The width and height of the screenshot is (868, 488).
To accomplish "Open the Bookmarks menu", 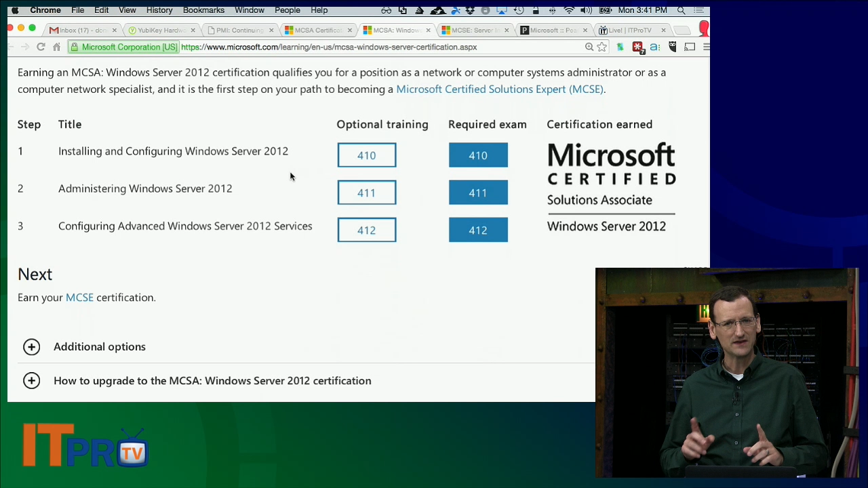I will (203, 10).
